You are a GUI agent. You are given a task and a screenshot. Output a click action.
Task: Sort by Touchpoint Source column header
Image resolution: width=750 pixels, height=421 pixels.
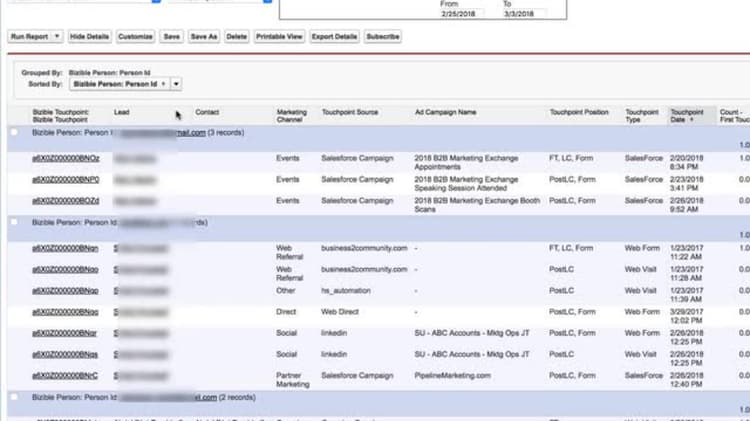tap(350, 112)
